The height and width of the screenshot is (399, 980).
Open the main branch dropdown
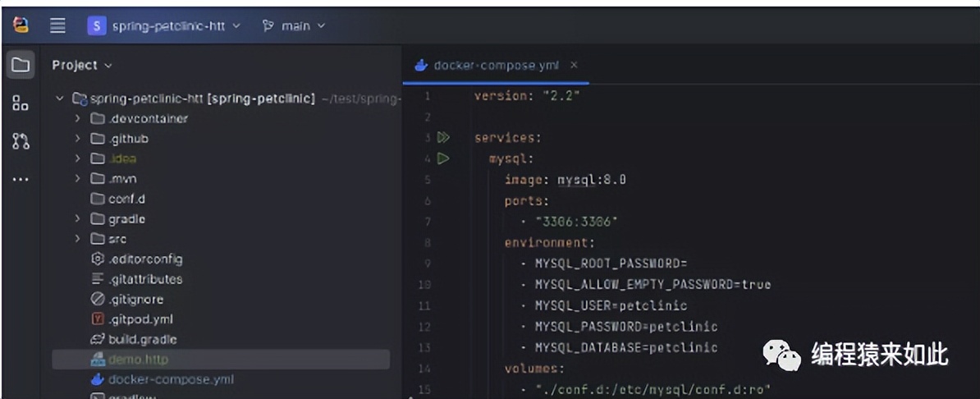pos(294,25)
